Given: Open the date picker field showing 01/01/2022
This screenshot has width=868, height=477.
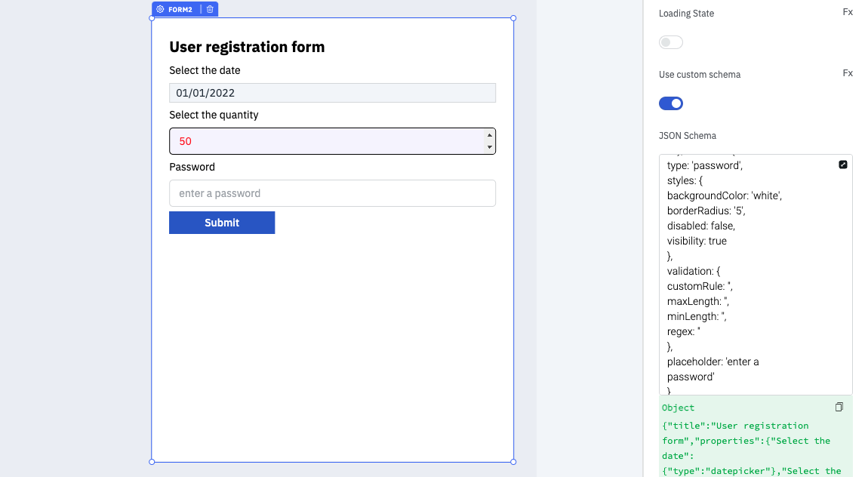Looking at the screenshot, I should click(332, 93).
